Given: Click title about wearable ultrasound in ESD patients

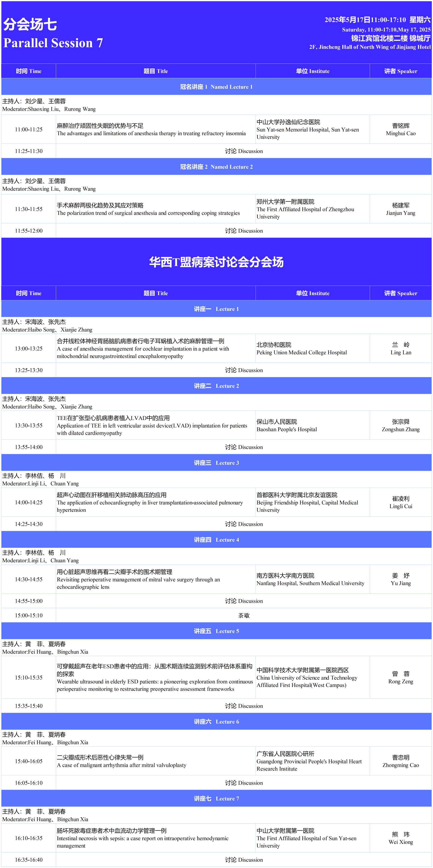Looking at the screenshot, I should click(155, 685).
